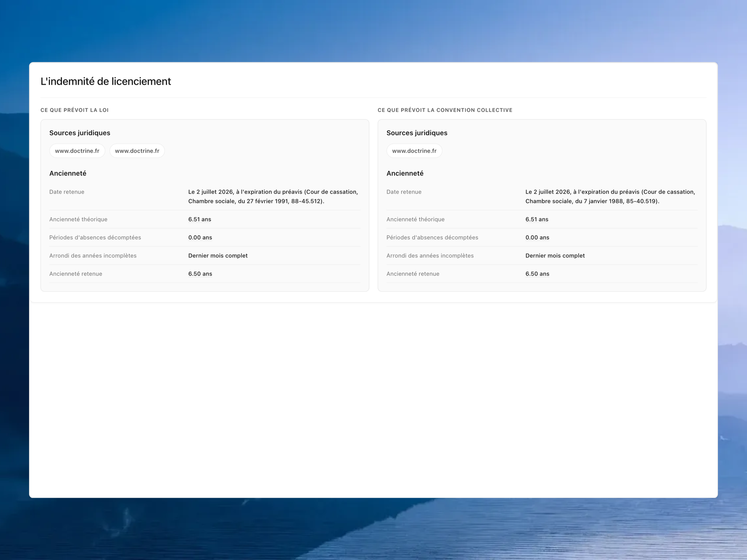Open the first www.doctrine.fr source under the law panel
Screen dimensions: 747x560
pyautogui.click(x=77, y=151)
